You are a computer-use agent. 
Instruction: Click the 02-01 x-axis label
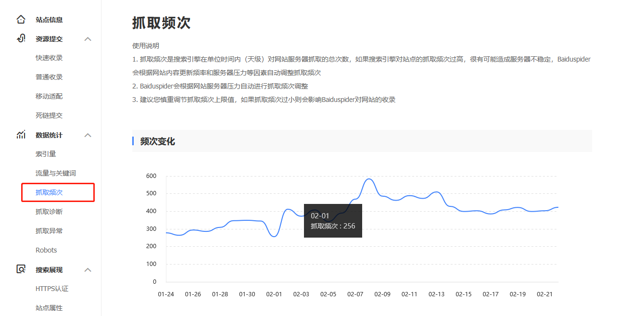pos(274,294)
